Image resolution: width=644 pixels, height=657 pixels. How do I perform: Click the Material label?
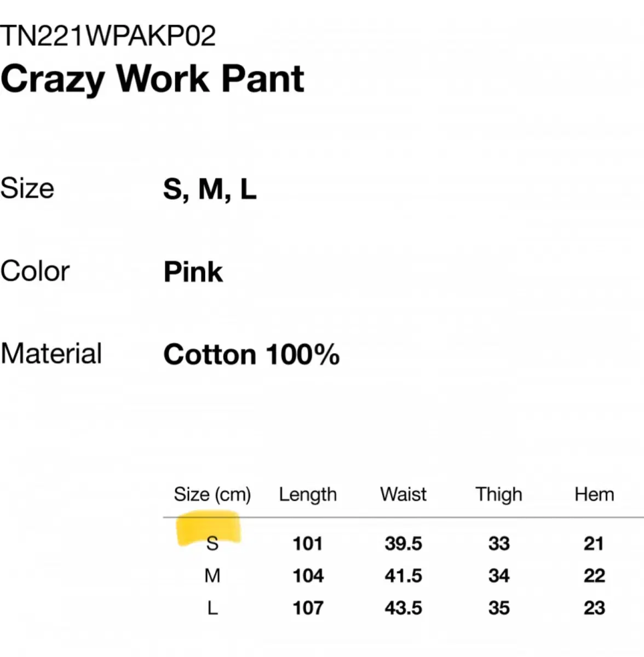tap(51, 354)
